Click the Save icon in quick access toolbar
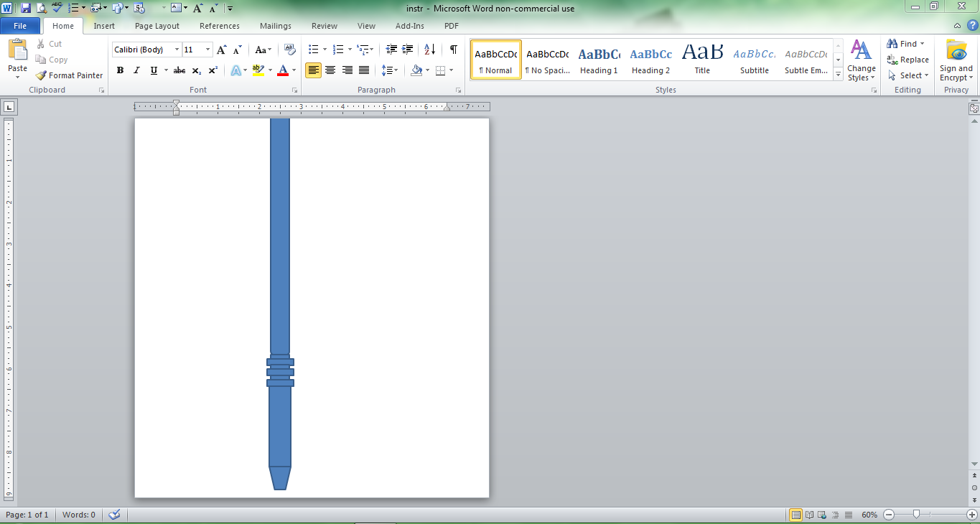The image size is (980, 524). [26, 8]
